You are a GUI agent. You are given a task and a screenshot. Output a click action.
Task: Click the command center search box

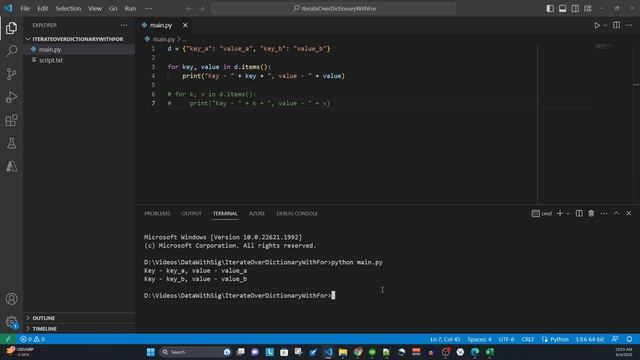pyautogui.click(x=333, y=9)
